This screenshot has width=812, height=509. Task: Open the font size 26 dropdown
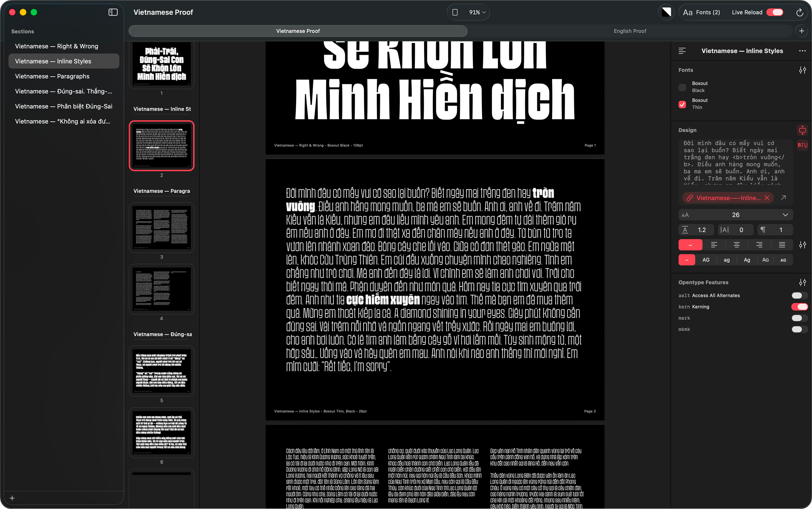[786, 215]
